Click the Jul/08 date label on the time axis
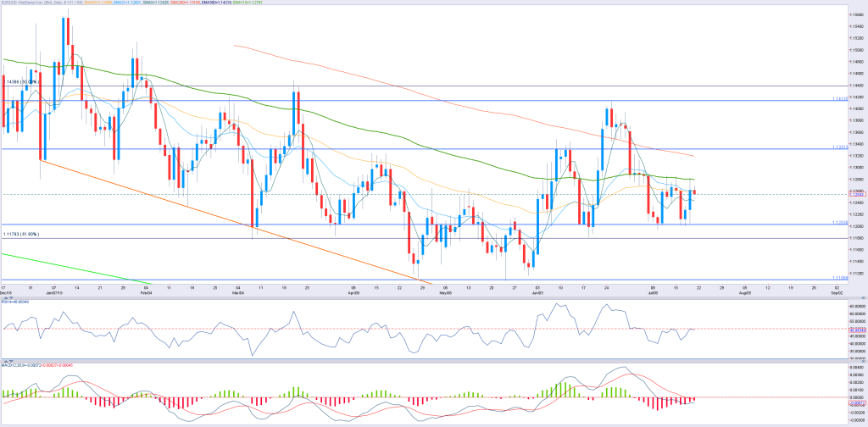The width and height of the screenshot is (868, 427). 652,293
